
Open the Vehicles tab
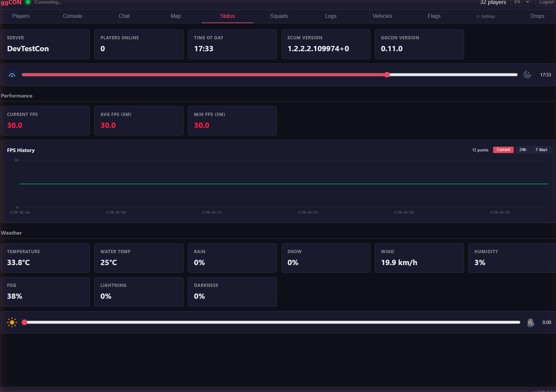[x=382, y=16]
